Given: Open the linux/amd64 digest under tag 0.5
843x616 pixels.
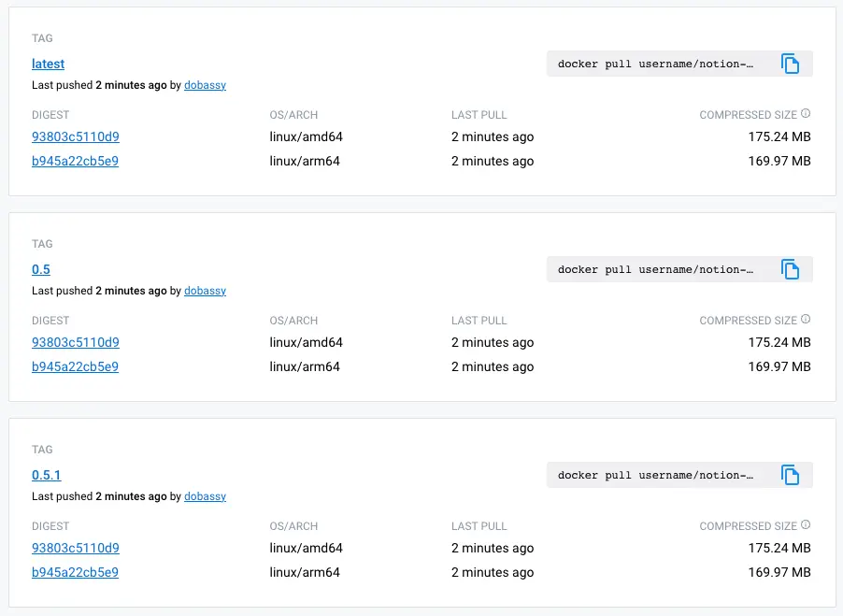Looking at the screenshot, I should pyautogui.click(x=75, y=342).
